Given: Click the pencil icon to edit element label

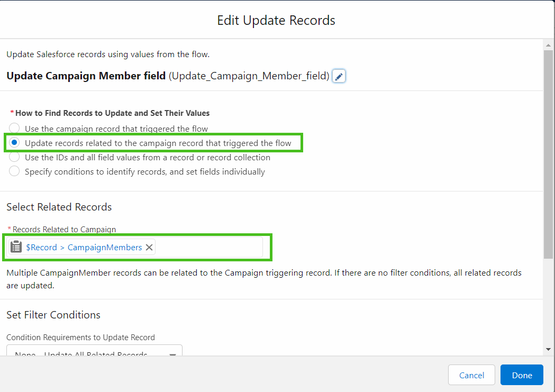Looking at the screenshot, I should (x=339, y=76).
